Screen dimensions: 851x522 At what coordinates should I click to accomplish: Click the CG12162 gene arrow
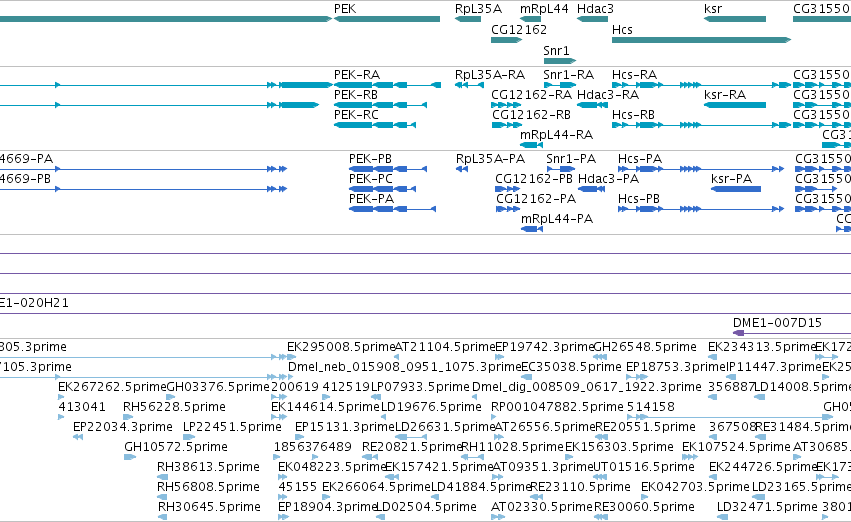506,40
